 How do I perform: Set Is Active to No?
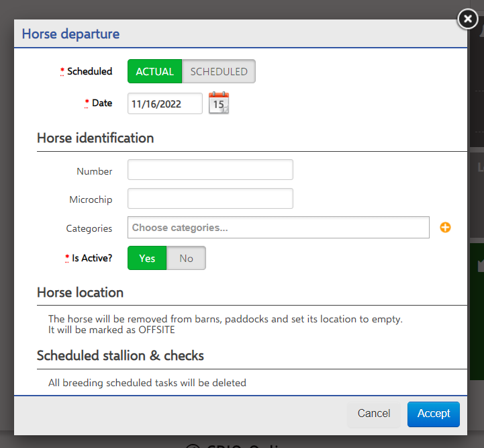point(186,258)
